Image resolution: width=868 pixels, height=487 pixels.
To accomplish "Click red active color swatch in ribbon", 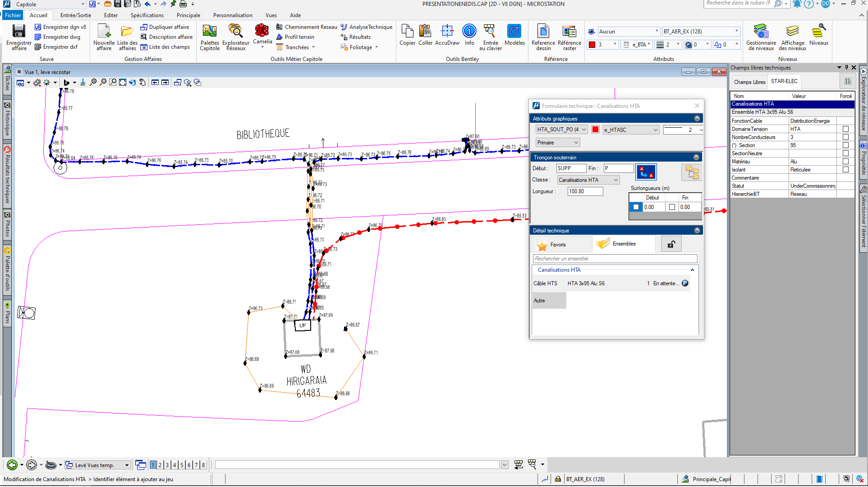I will [592, 45].
